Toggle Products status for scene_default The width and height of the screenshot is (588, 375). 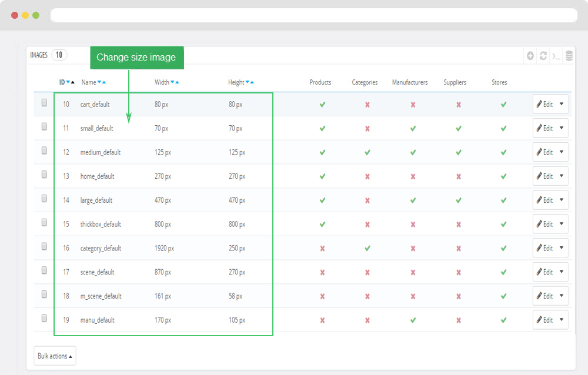click(322, 272)
